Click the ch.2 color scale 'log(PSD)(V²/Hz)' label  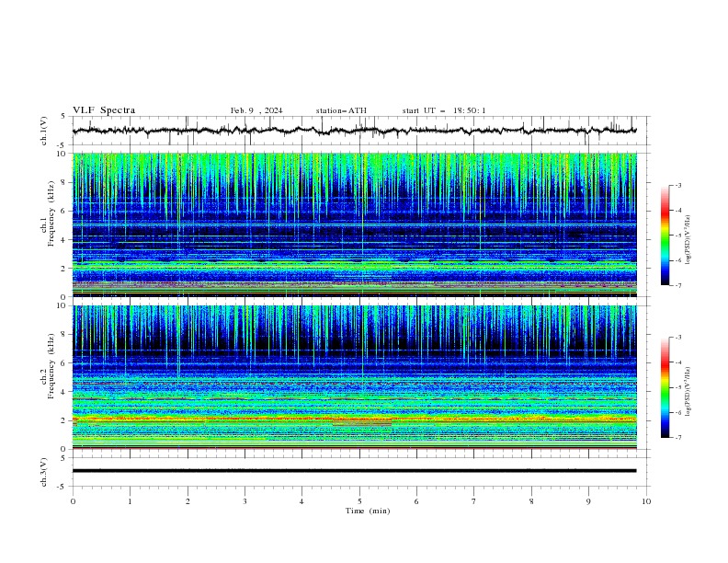tap(688, 392)
